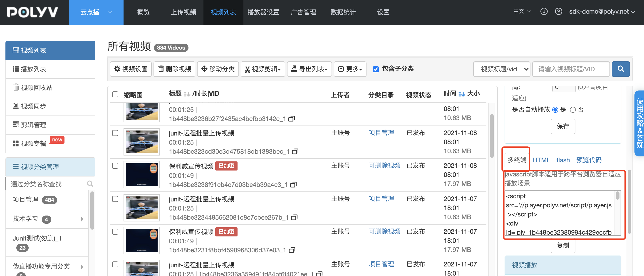This screenshot has width=644, height=276.
Task: Select the 2021-11-08 保利威宣传视频 row checkbox
Action: (115, 166)
